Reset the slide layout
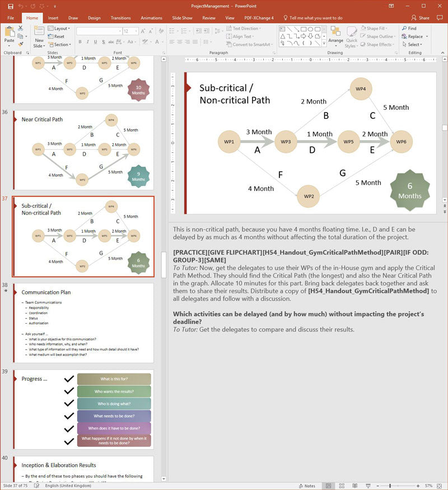Screen dimensions: 448x490 tap(56, 36)
